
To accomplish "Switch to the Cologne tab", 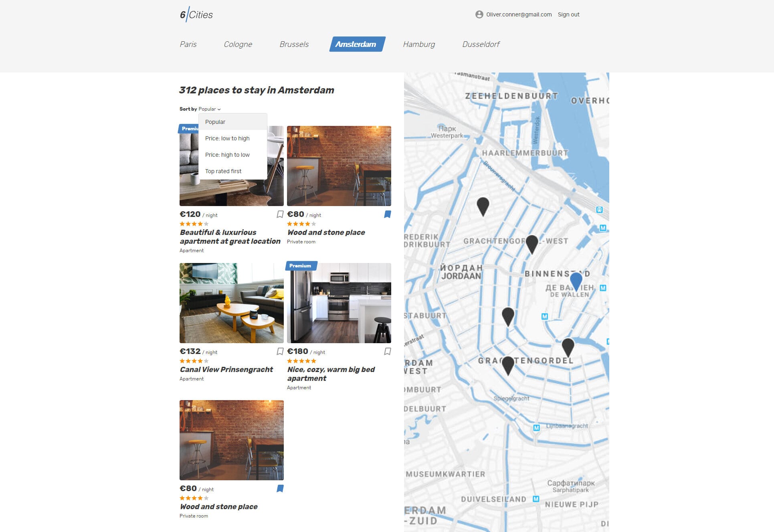I will 238,44.
